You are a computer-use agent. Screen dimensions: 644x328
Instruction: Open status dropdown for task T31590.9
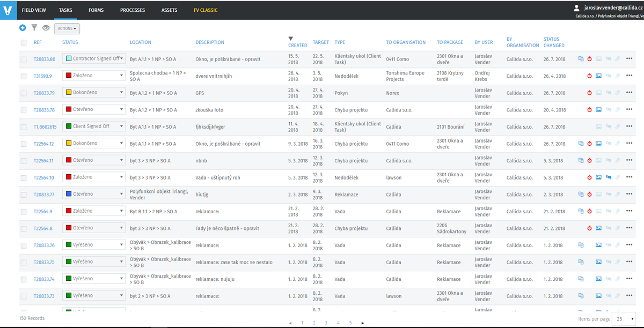(x=94, y=76)
